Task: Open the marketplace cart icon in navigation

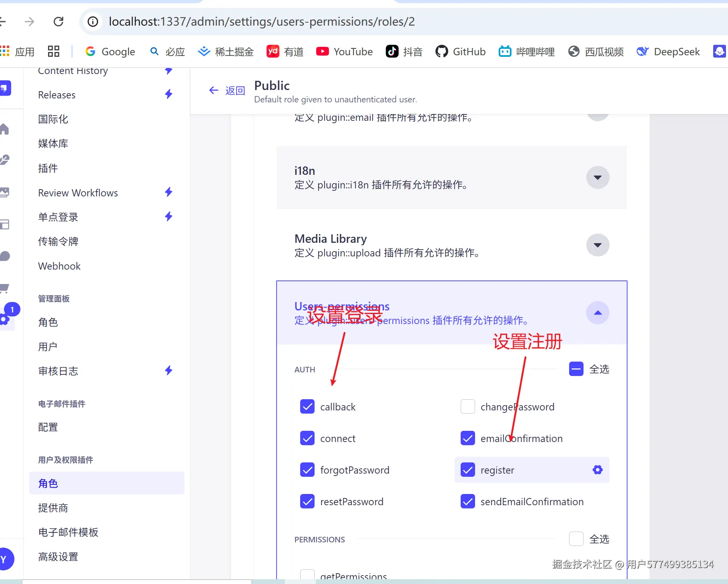Action: coord(4,288)
